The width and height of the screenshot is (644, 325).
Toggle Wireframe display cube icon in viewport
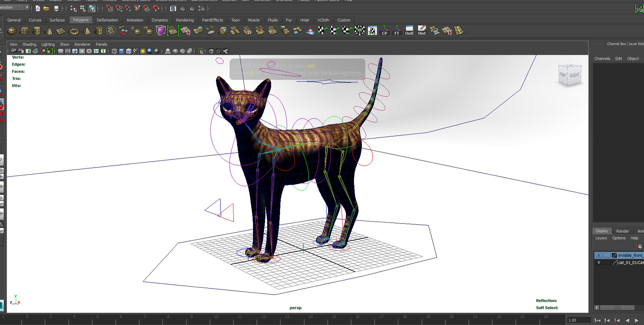click(x=114, y=51)
